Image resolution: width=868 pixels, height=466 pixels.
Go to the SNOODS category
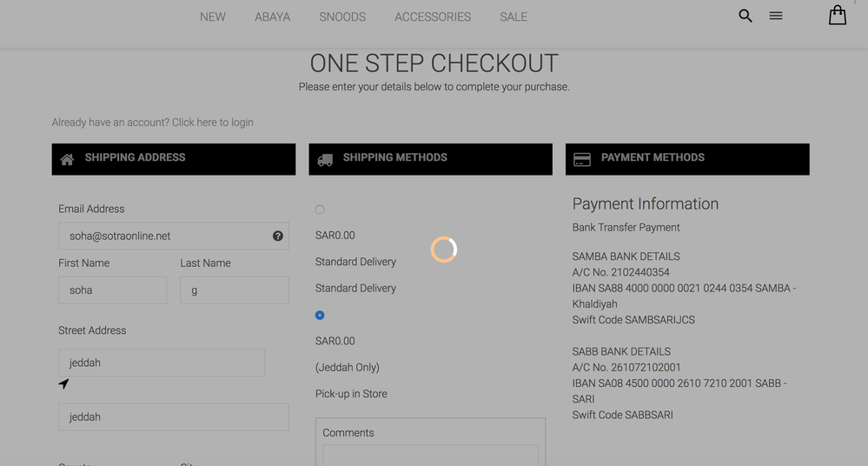342,17
